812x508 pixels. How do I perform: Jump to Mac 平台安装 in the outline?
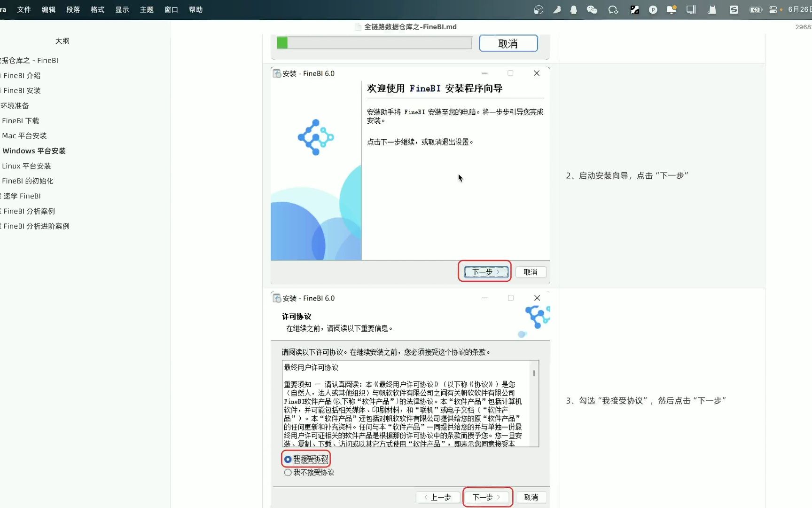point(24,136)
